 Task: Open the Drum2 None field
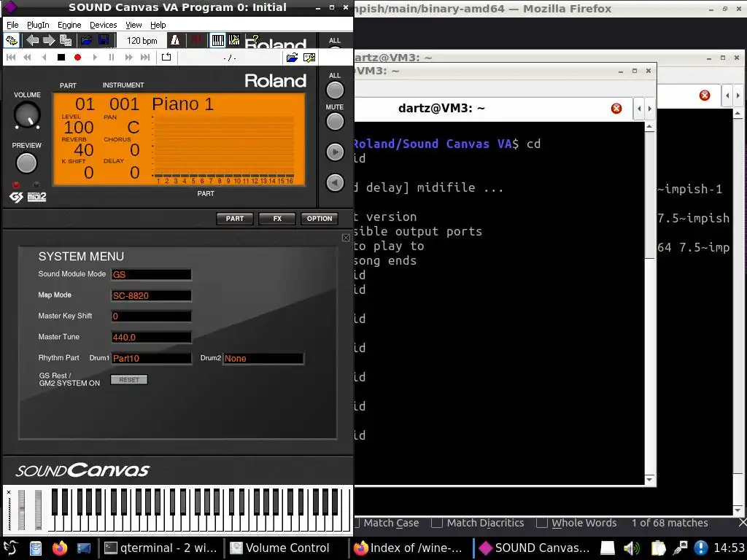coord(263,358)
